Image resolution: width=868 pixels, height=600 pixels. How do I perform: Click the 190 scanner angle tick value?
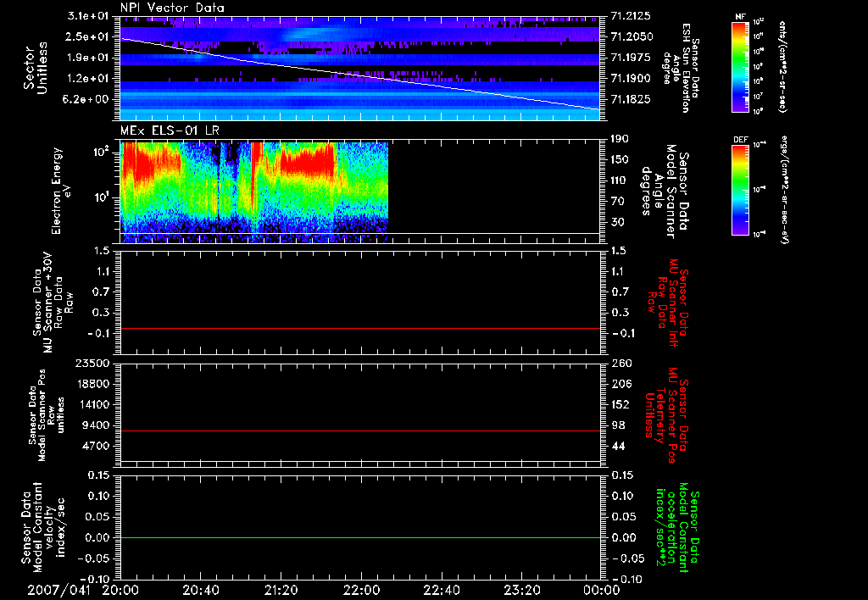(x=620, y=139)
